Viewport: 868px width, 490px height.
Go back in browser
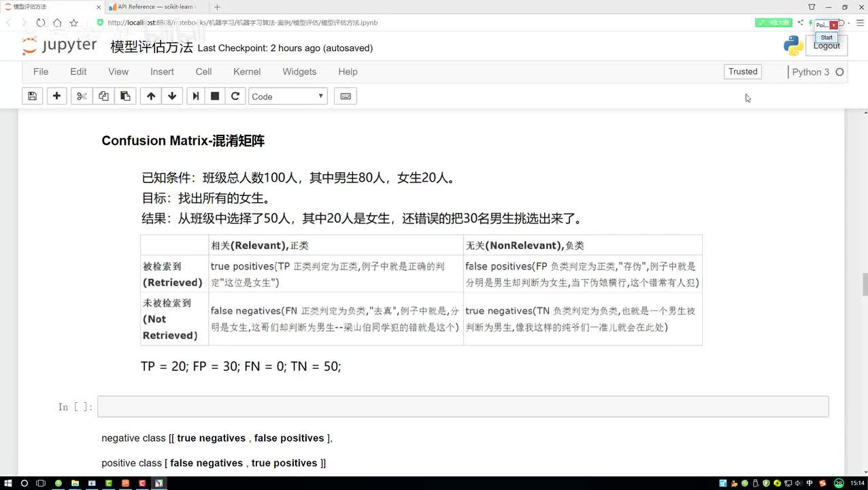(x=8, y=22)
